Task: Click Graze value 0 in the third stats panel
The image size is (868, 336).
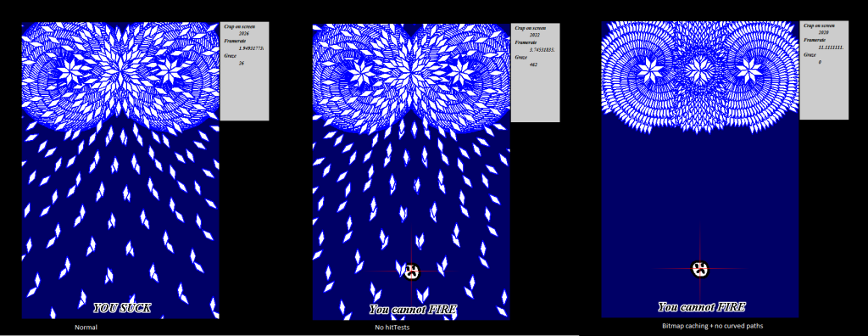Action: [x=820, y=62]
